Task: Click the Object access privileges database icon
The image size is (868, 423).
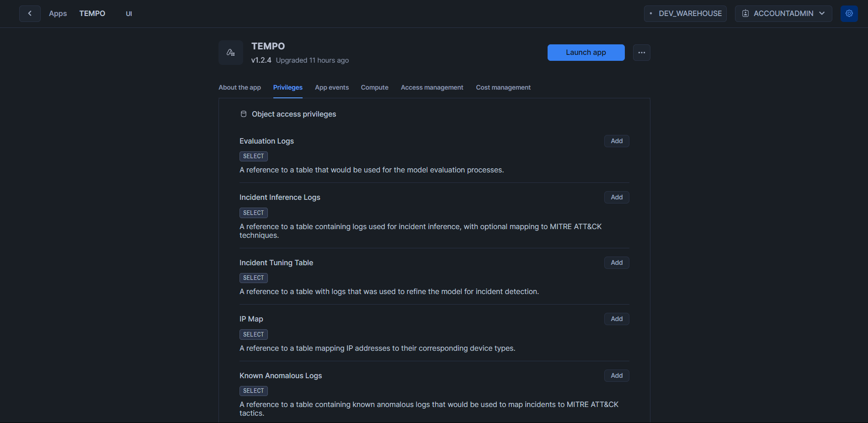Action: (244, 114)
